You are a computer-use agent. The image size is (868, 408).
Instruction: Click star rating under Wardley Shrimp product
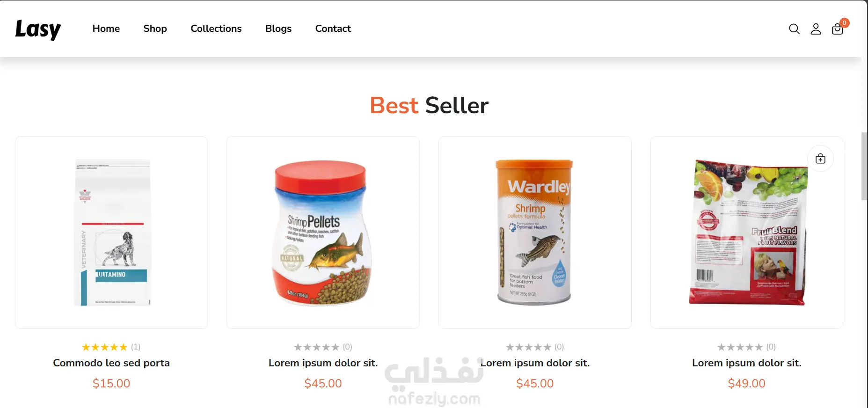528,347
